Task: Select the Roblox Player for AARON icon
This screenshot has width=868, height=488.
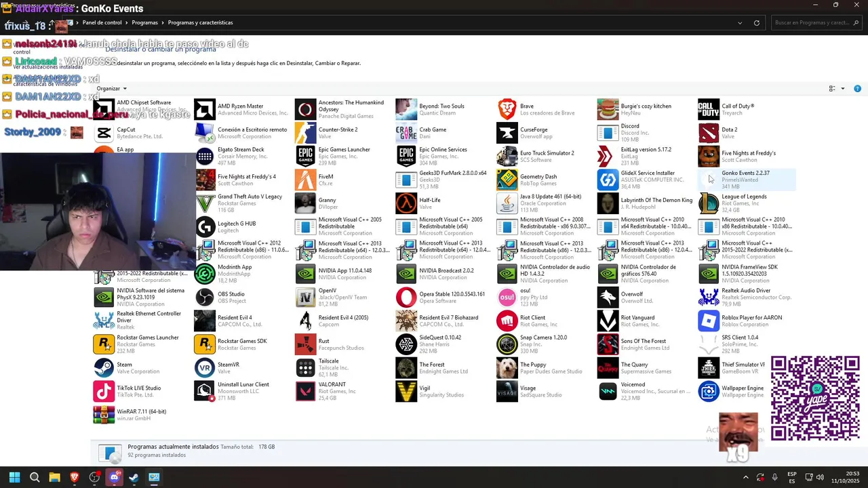Action: pyautogui.click(x=709, y=321)
